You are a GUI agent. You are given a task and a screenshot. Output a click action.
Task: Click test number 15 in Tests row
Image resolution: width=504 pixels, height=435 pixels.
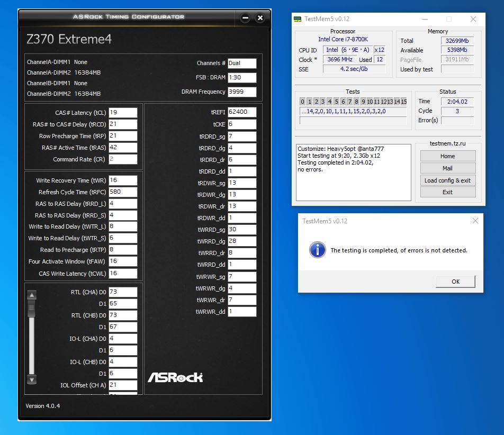(x=404, y=102)
